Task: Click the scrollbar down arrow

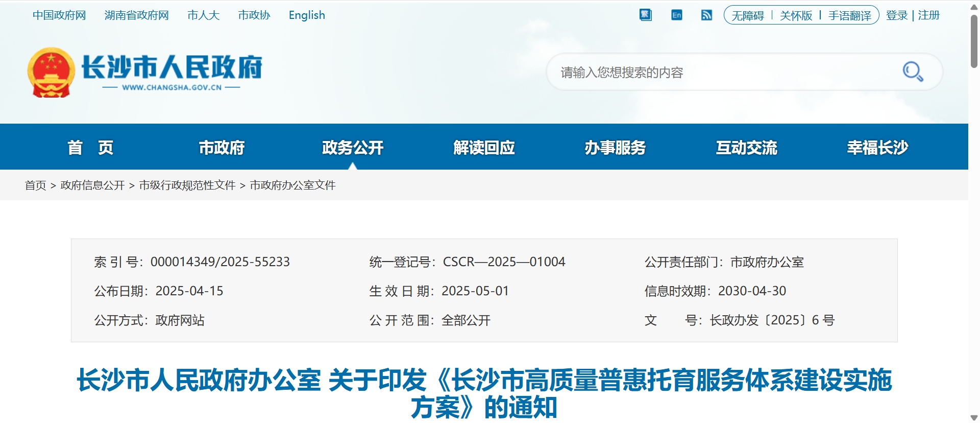Action: (974, 418)
